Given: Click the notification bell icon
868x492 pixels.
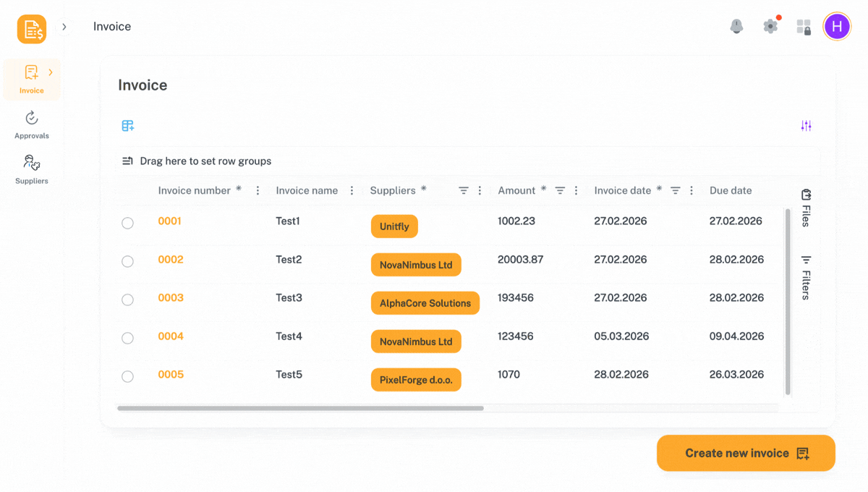Looking at the screenshot, I should click(736, 27).
